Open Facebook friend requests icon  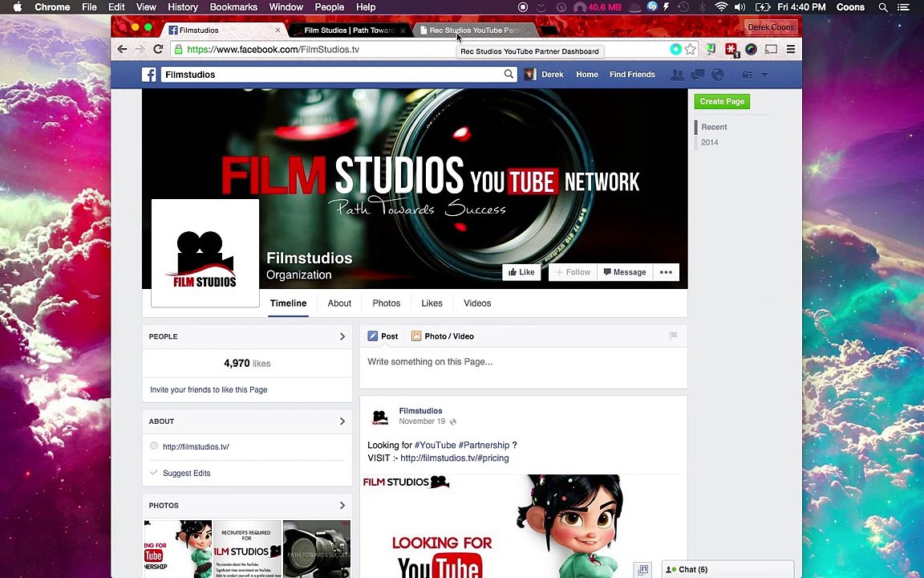(x=677, y=75)
